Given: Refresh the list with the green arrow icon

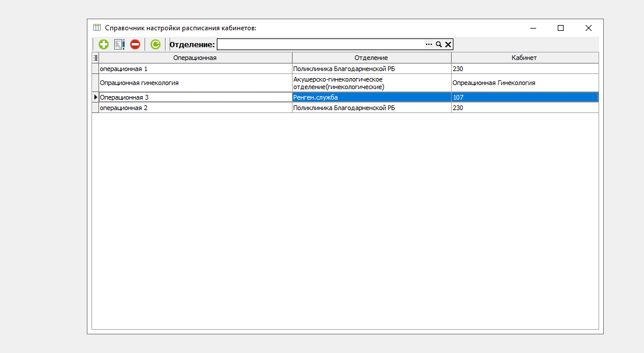Looking at the screenshot, I should tap(155, 44).
